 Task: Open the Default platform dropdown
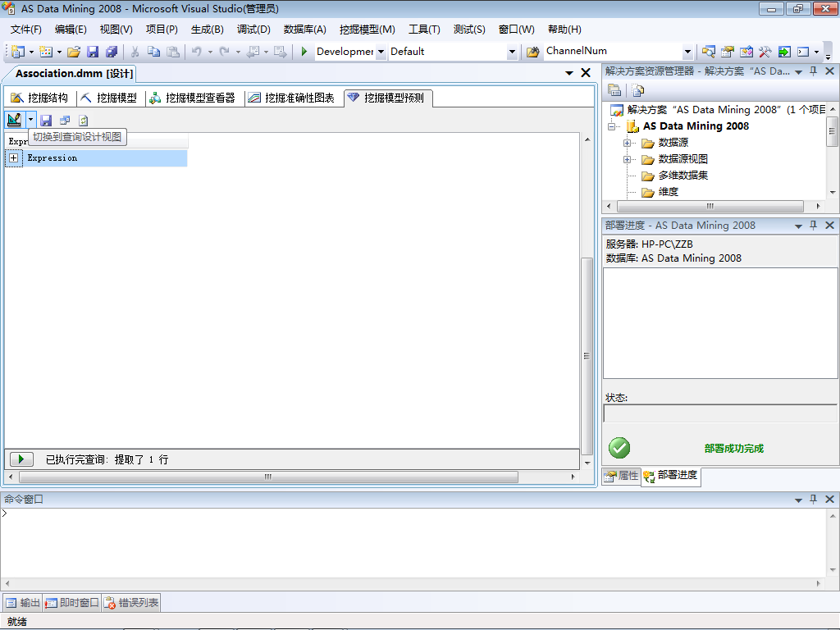pos(512,52)
